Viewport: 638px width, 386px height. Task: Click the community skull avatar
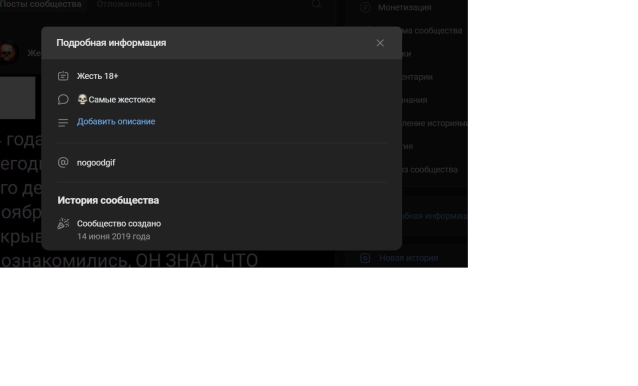tap(8, 53)
